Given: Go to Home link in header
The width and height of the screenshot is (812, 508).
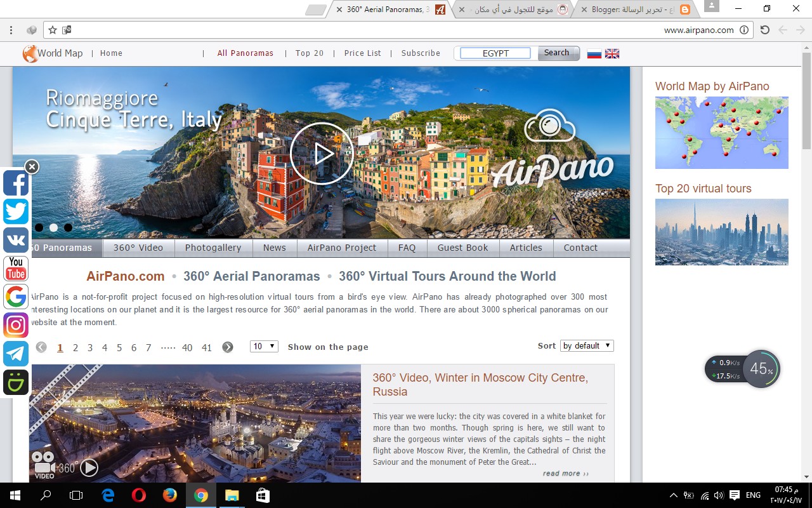Looking at the screenshot, I should (x=111, y=53).
